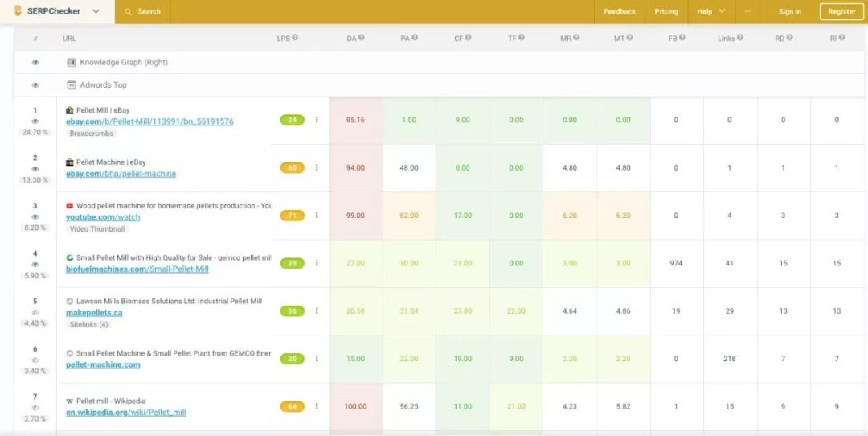Click the Links help question icon
Image resolution: width=868 pixels, height=436 pixels.
(x=740, y=38)
